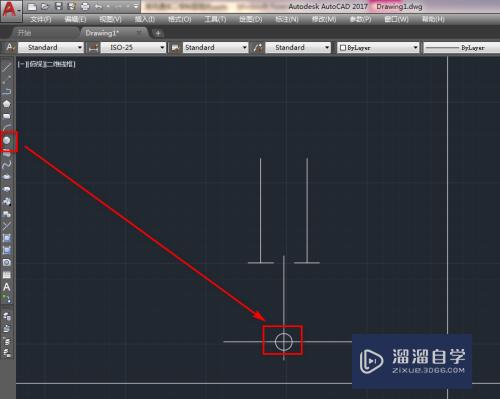
Task: Click the Dimension Style icon
Action: 93,48
